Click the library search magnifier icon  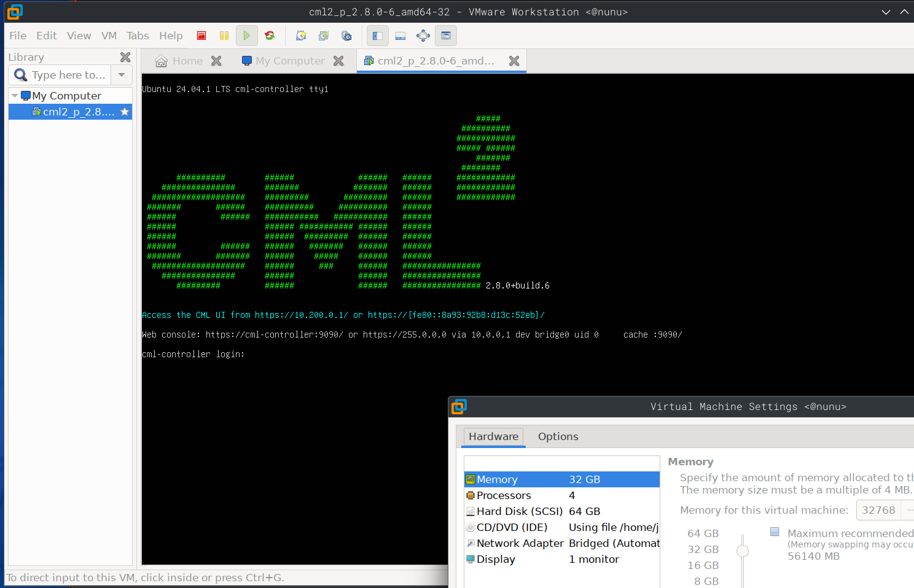pyautogui.click(x=21, y=75)
